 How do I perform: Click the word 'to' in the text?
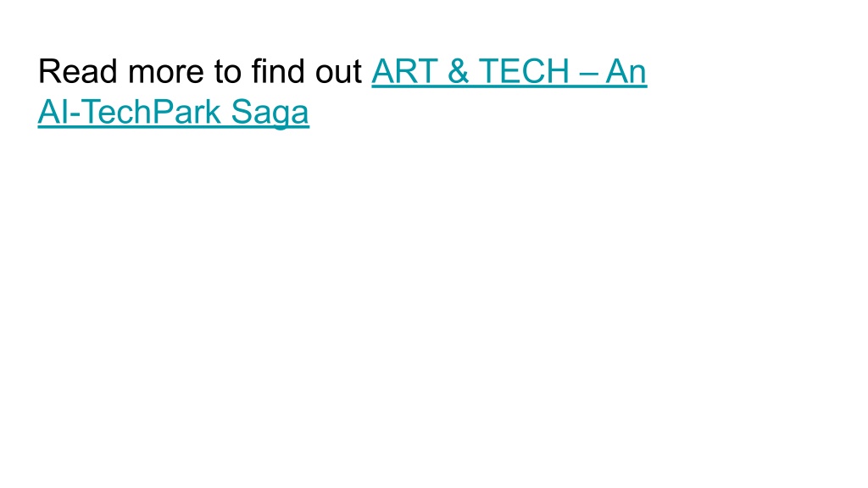(227, 71)
